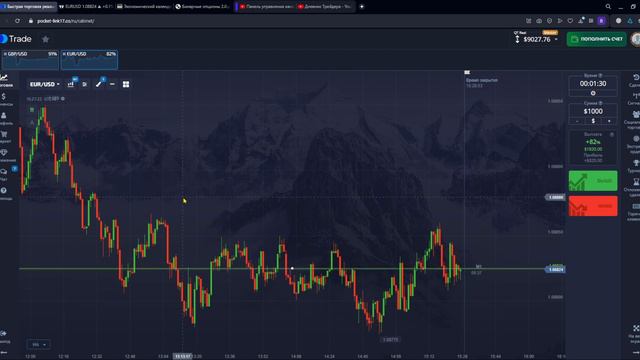Open the browser tab search magnifier

click(x=608, y=7)
